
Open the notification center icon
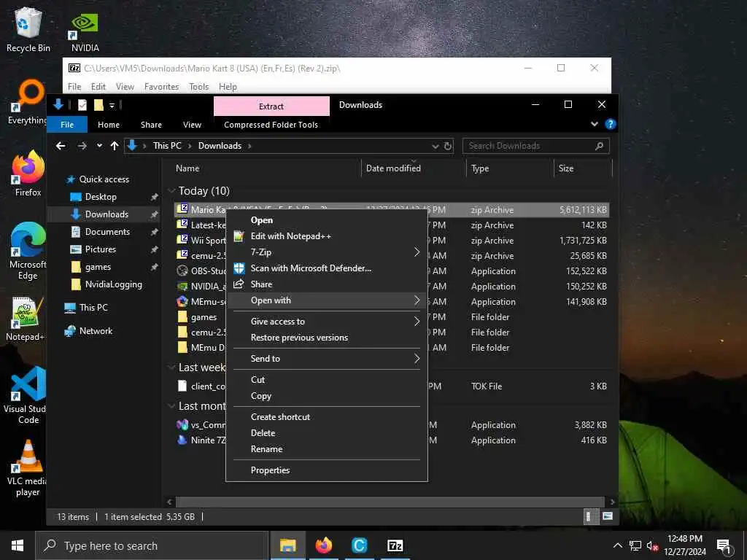pyautogui.click(x=724, y=546)
